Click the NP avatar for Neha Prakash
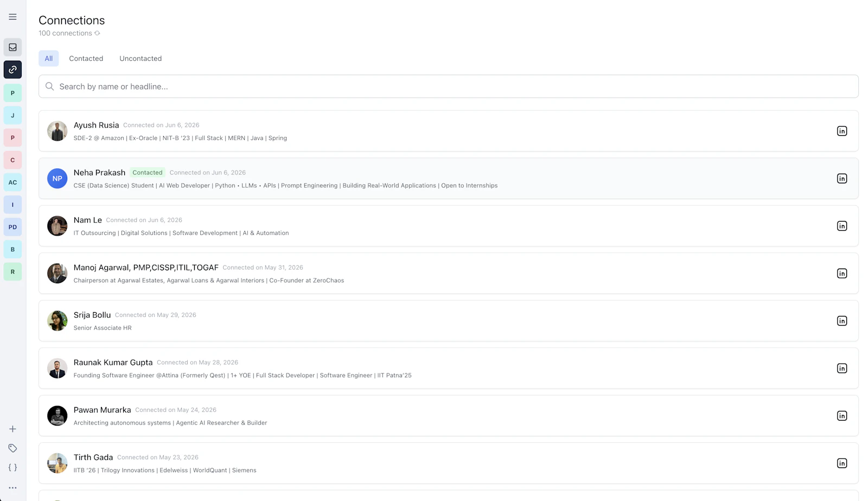The height and width of the screenshot is (501, 868). point(57,179)
